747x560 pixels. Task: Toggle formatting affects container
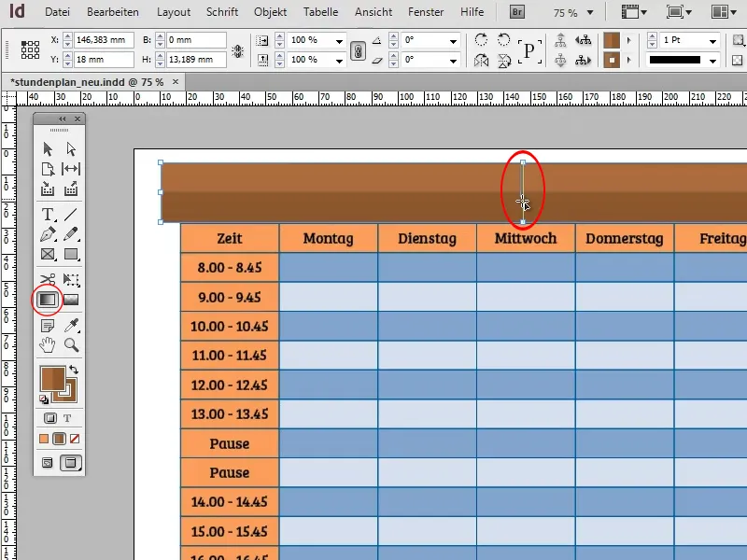(x=50, y=418)
